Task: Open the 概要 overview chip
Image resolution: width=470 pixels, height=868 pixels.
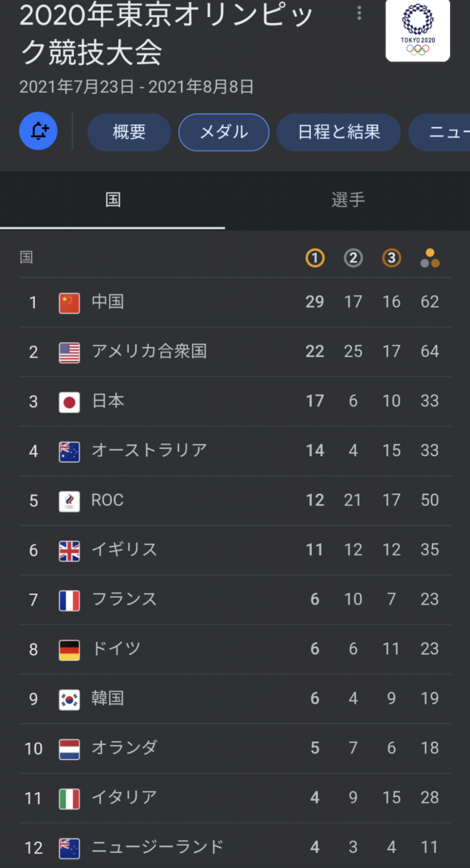Action: tap(129, 132)
